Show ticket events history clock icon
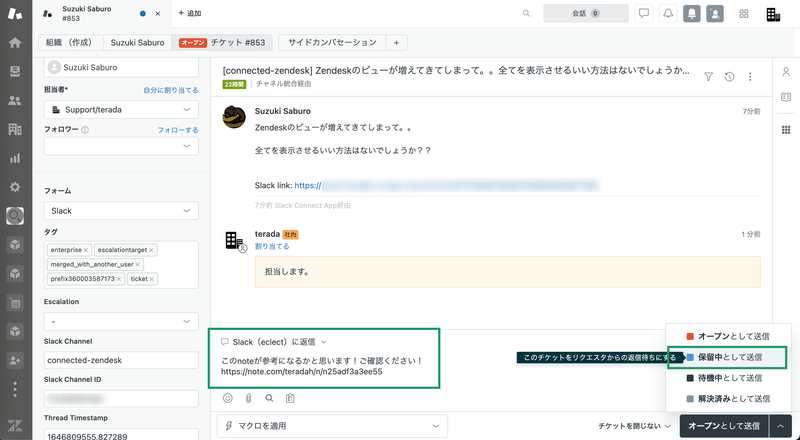Screen dimensions: 800x440 coord(729,77)
